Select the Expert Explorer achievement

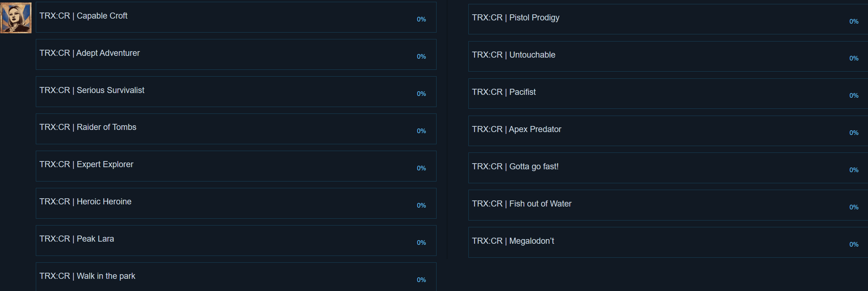pyautogui.click(x=86, y=165)
